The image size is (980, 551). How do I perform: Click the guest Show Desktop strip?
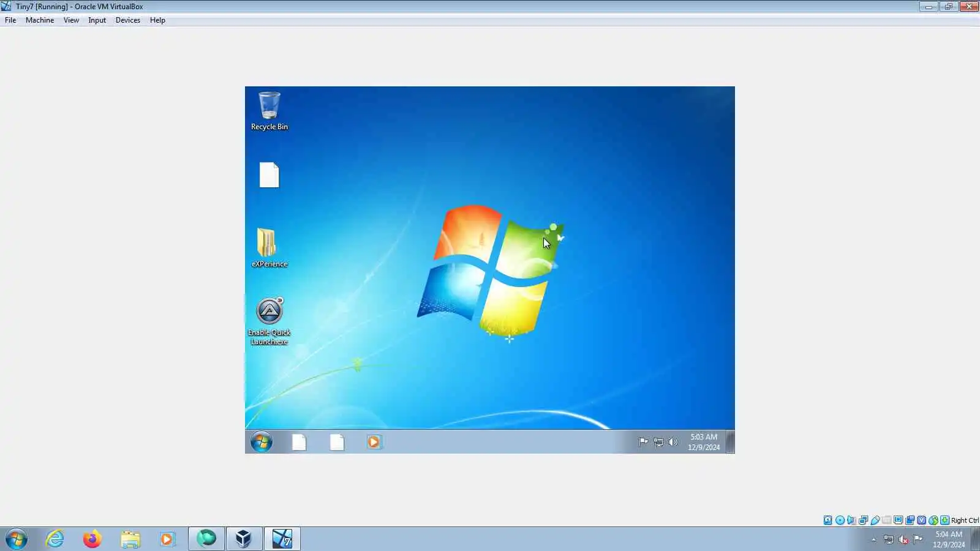coord(730,442)
